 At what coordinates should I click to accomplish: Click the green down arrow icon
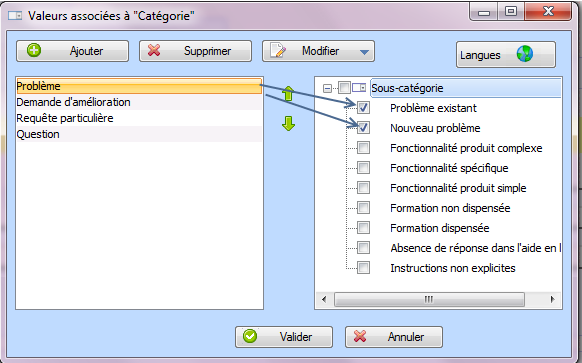point(288,123)
